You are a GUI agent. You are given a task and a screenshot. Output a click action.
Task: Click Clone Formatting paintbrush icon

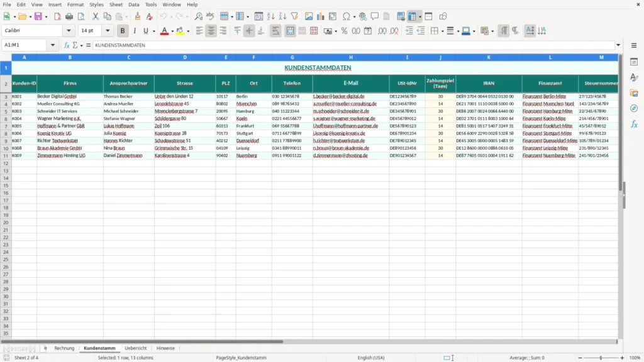tap(138, 16)
